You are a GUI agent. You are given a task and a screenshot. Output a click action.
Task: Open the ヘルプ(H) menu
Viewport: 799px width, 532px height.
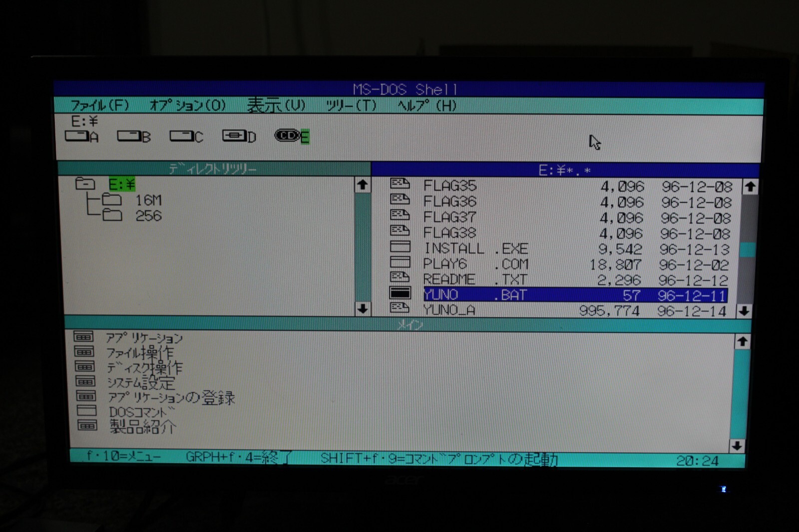(x=427, y=106)
